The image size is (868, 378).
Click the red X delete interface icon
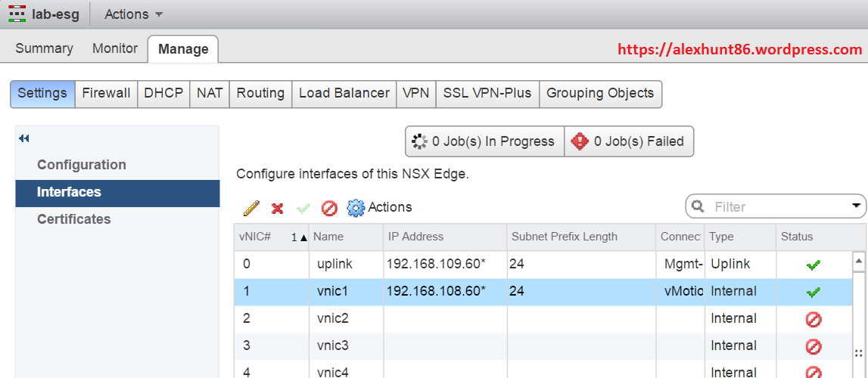click(x=278, y=208)
